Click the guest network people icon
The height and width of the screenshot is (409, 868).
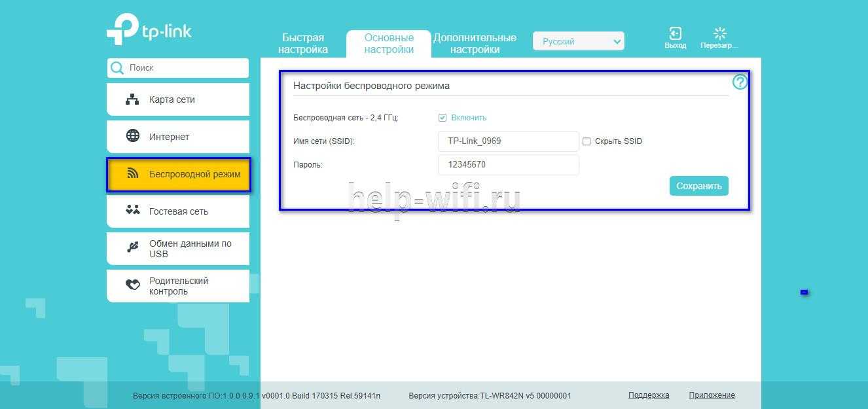pos(132,211)
